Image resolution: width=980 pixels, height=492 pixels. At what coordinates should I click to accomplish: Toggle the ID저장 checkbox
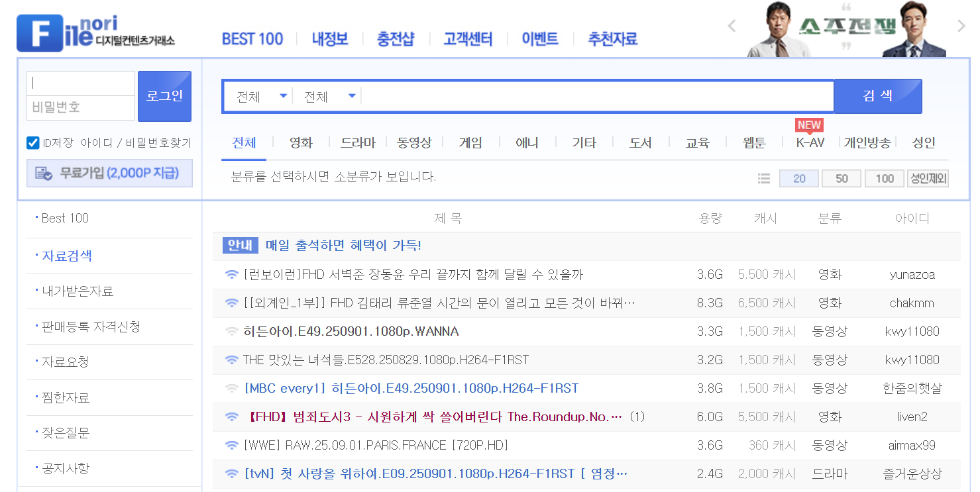[x=33, y=143]
